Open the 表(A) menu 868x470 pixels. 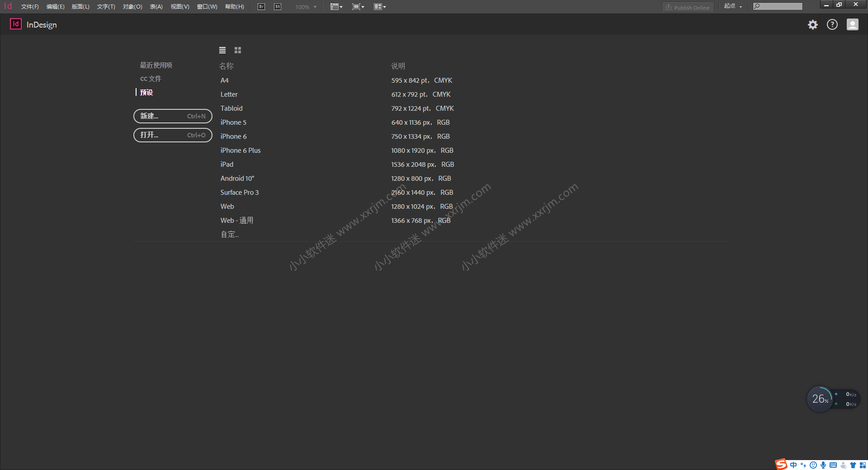(156, 7)
